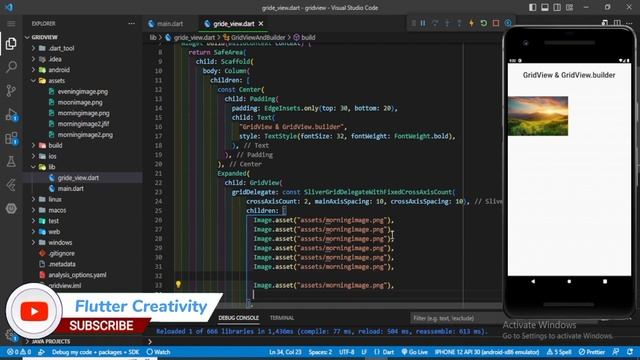Click the debug Step Into button
640x360 pixels.
[447, 23]
